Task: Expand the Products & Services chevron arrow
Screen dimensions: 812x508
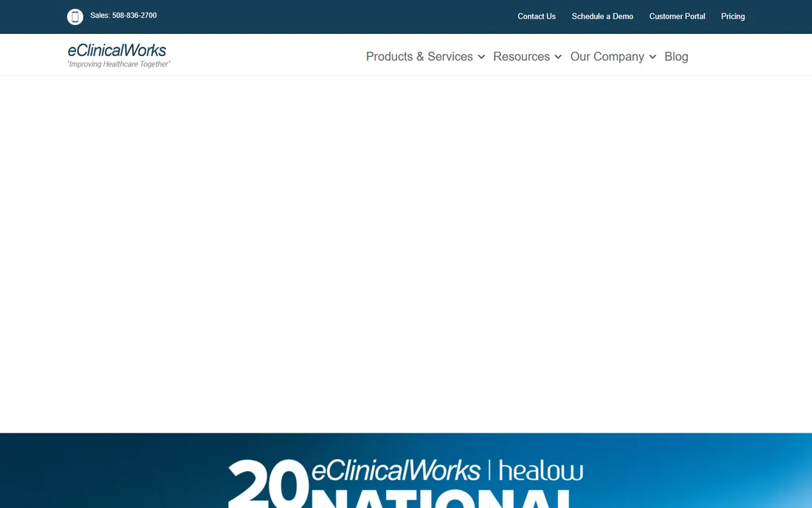Action: 481,57
